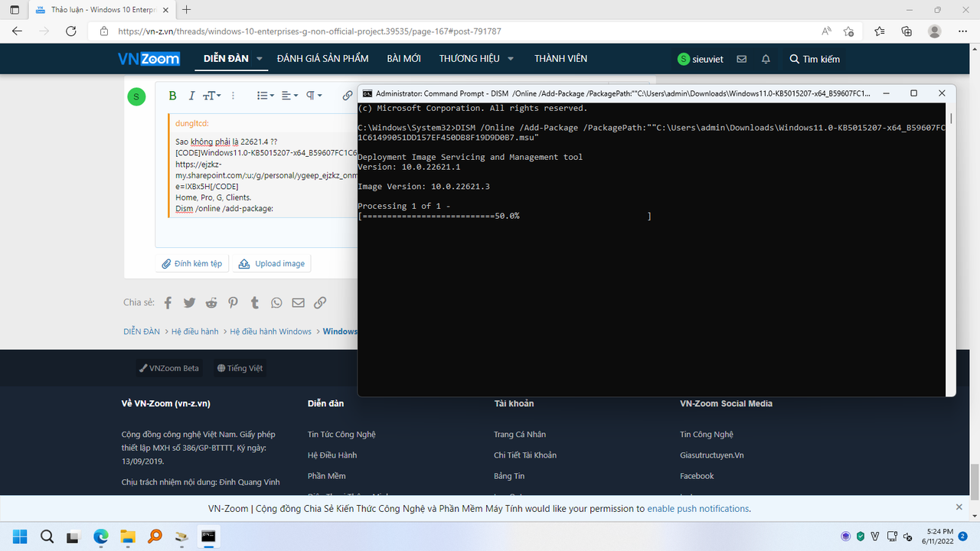Open the more options vertical dots
Image resolution: width=980 pixels, height=551 pixels.
point(234,96)
